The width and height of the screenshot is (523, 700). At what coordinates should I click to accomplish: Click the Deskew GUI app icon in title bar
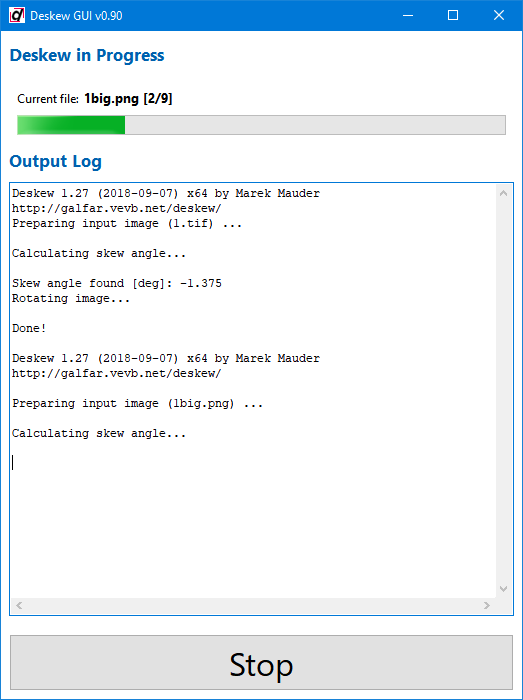tap(17, 16)
